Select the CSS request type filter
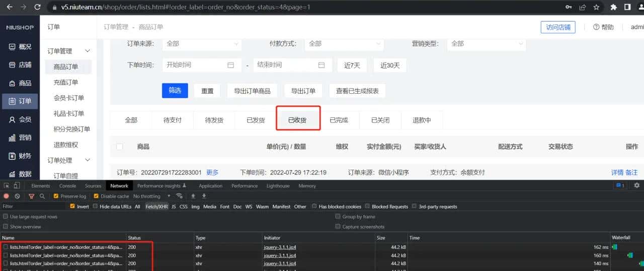 click(x=183, y=207)
